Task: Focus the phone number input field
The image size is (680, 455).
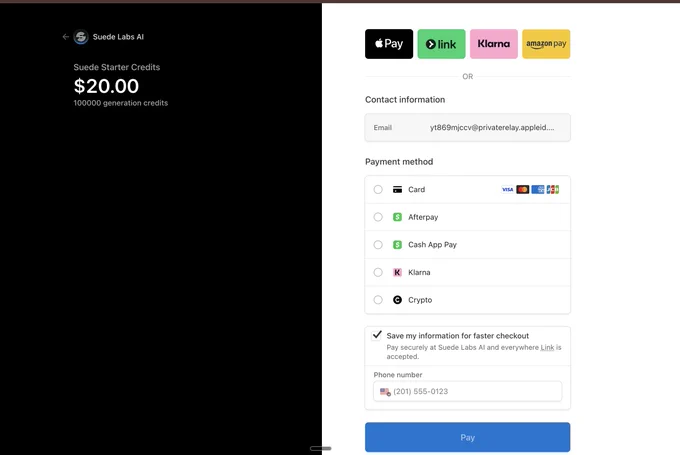Action: tap(468, 391)
